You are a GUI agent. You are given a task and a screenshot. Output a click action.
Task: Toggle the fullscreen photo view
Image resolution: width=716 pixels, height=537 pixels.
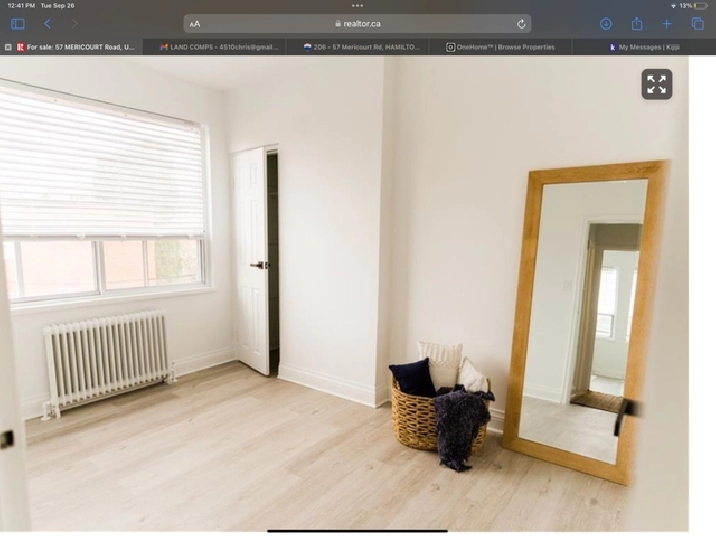coord(657,84)
